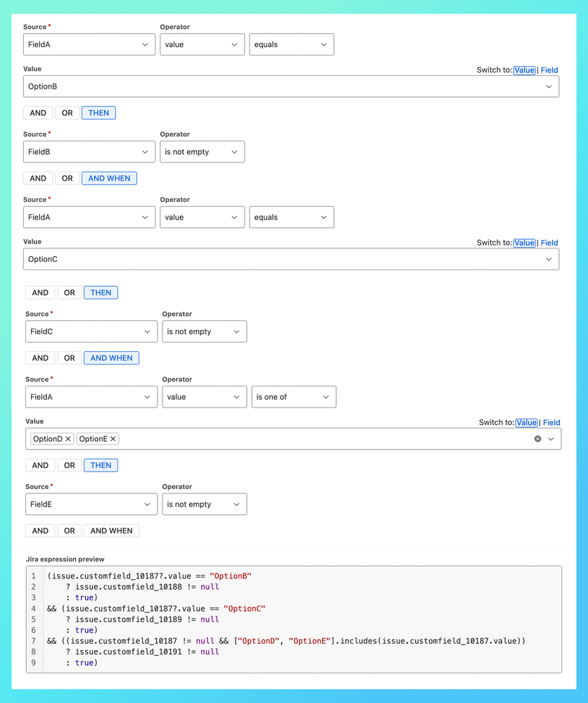Click the 'Jira expression preview' label

(65, 559)
